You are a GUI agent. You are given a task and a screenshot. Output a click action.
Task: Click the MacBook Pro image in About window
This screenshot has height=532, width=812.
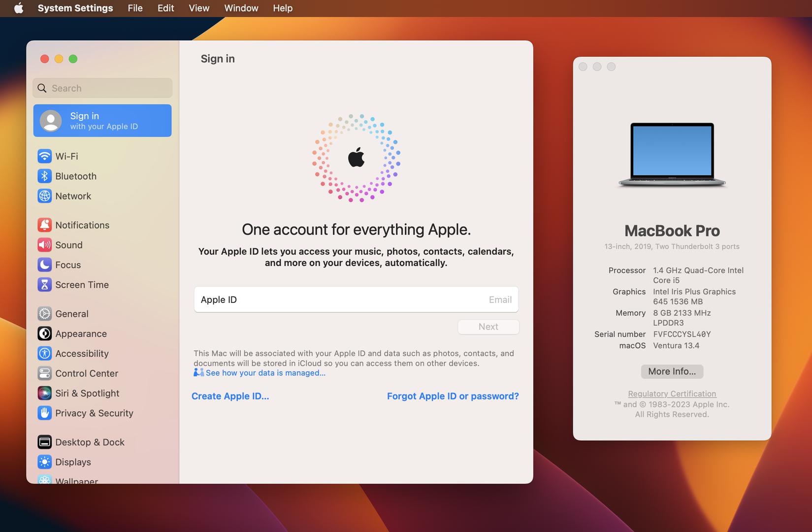click(x=672, y=155)
